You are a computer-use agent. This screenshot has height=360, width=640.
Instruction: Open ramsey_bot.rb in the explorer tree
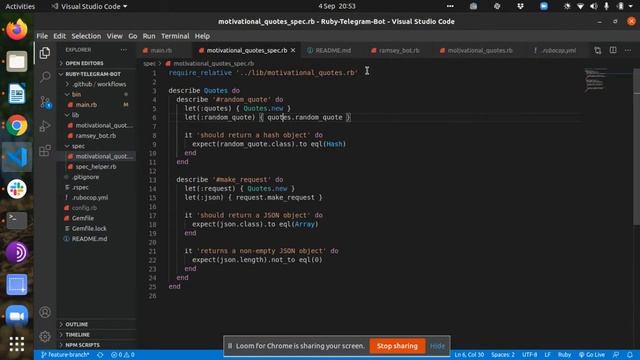[x=96, y=136]
